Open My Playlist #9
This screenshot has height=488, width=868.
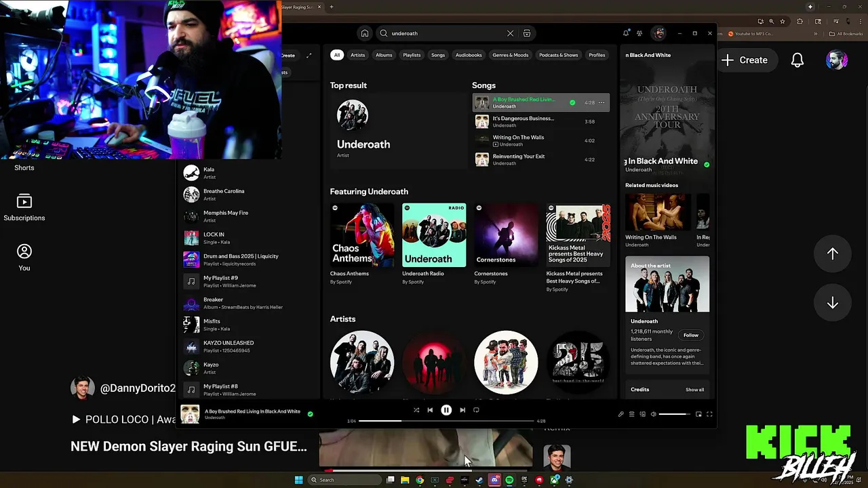249,281
